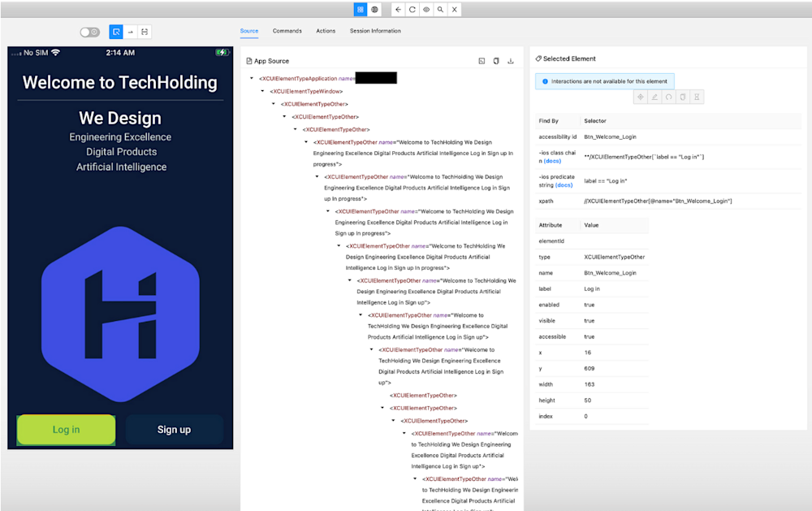Switch to native app mode icon
The width and height of the screenshot is (812, 511).
click(x=361, y=10)
